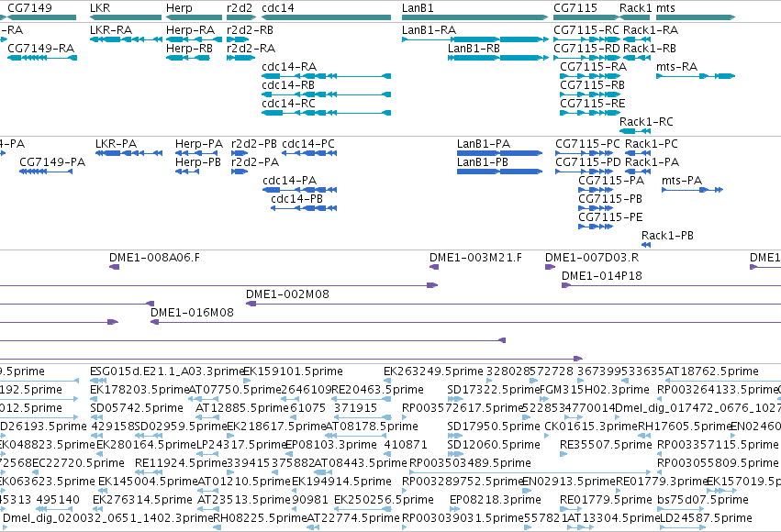Select the mts-PA protein feature
This screenshot has width=781, height=532.
692,190
